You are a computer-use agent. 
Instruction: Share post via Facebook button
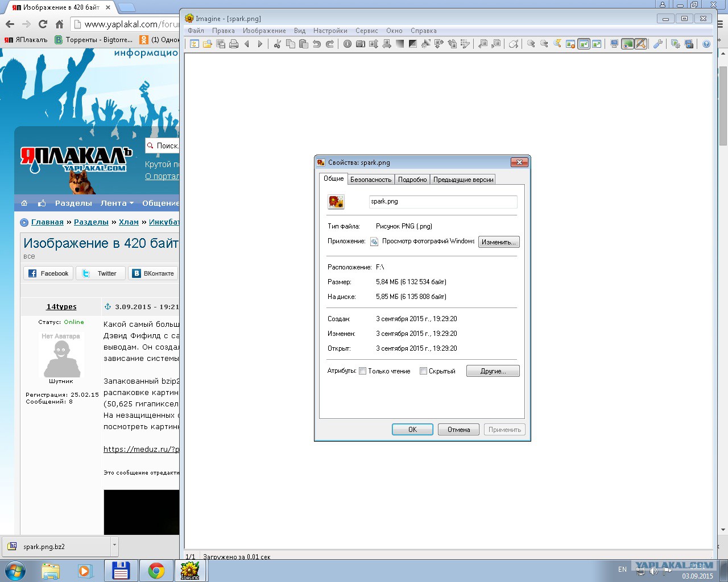tap(48, 273)
